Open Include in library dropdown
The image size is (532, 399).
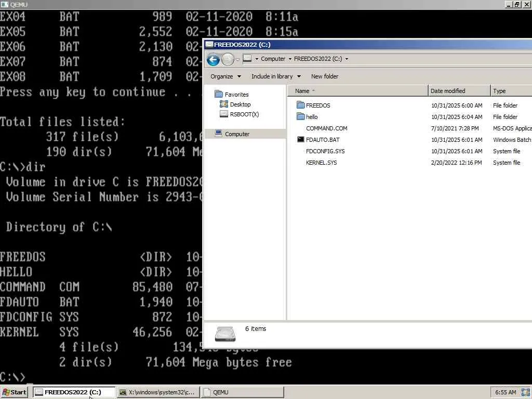[x=276, y=76]
